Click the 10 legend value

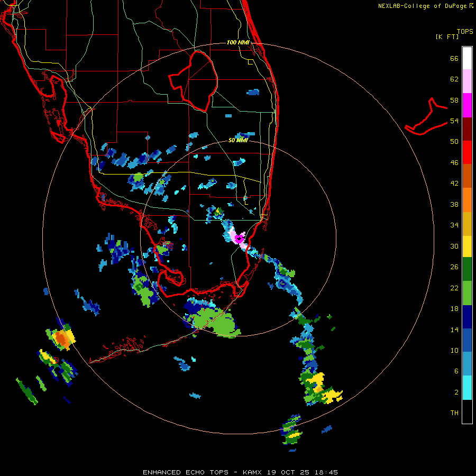454,350
